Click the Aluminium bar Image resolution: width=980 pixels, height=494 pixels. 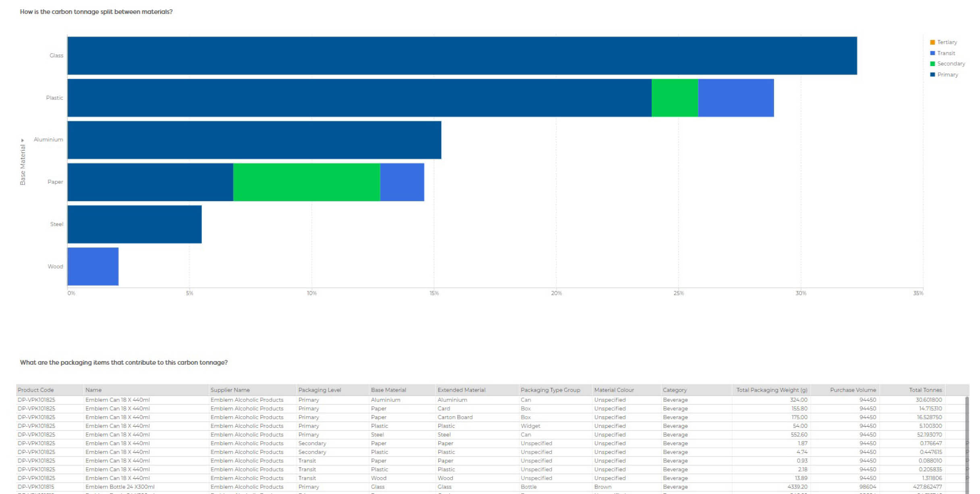point(254,140)
